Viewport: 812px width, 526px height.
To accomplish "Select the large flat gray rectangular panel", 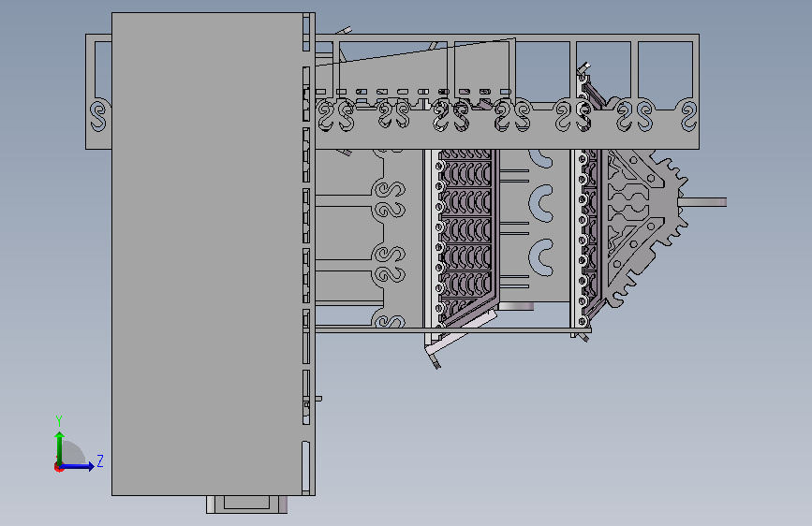I will 207,254.
